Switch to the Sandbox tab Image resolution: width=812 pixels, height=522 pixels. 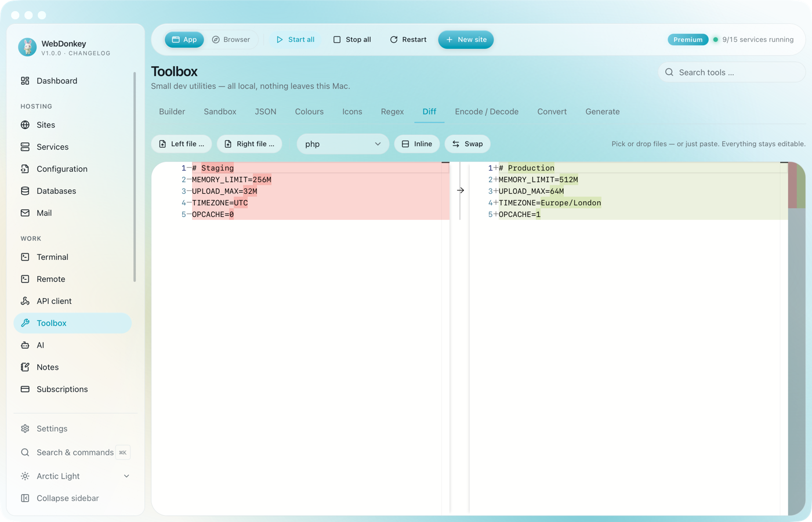pyautogui.click(x=220, y=111)
